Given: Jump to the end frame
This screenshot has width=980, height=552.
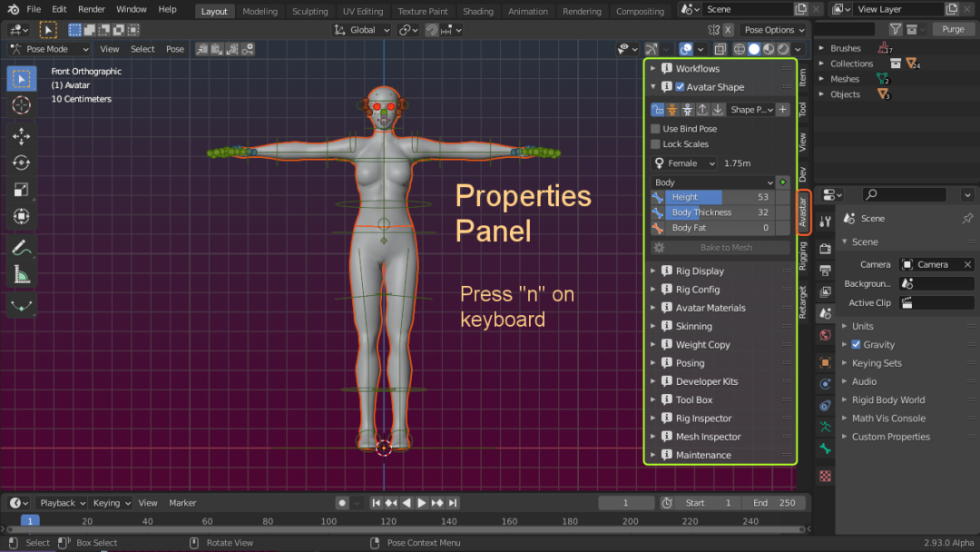Looking at the screenshot, I should 453,503.
